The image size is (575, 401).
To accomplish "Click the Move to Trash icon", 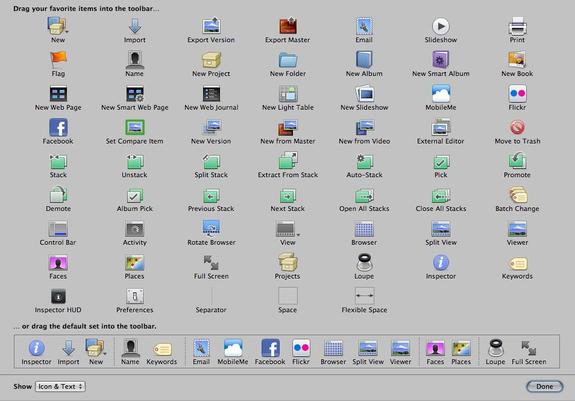I will pyautogui.click(x=517, y=127).
